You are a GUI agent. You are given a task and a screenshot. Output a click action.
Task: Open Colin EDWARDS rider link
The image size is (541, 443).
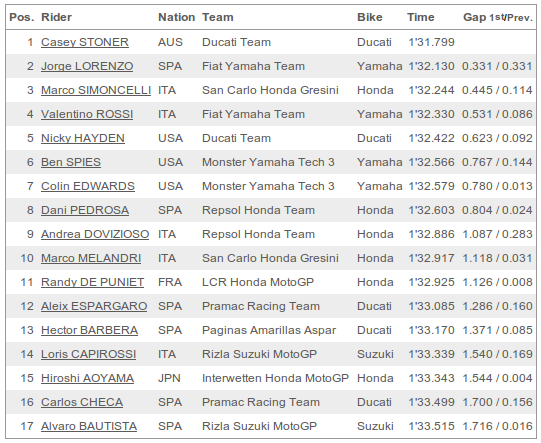click(88, 186)
